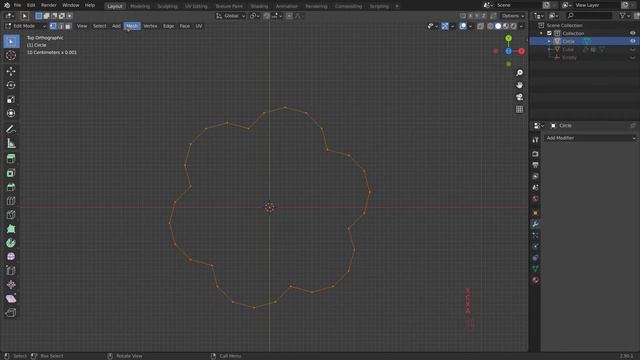The width and height of the screenshot is (640, 360).
Task: Switch orthographic/perspective grid icon
Action: click(519, 109)
